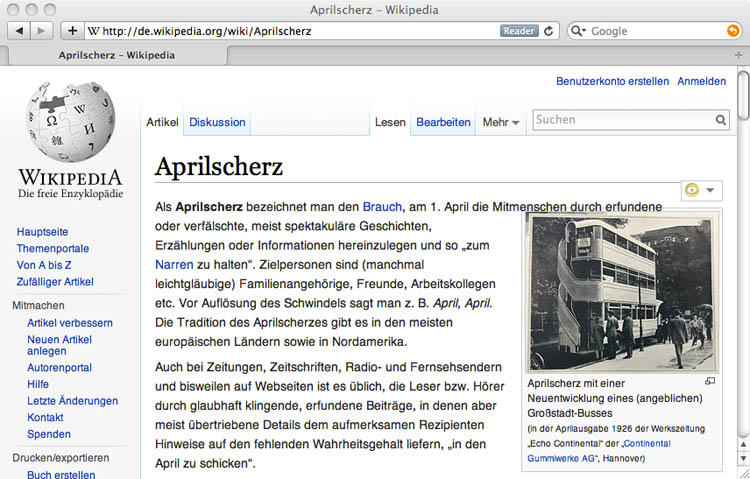Screen dimensions: 750x479
Task: Click the add bookmark plus button
Action: [72, 31]
